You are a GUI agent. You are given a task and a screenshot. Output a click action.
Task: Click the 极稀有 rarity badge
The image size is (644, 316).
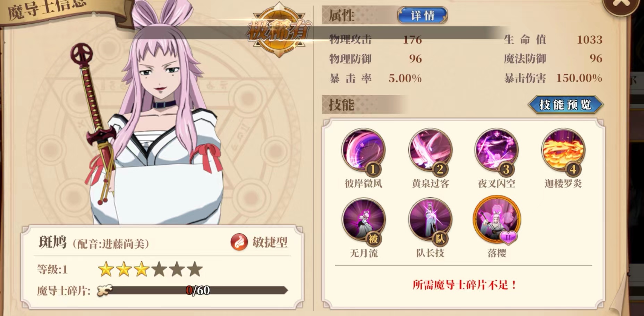[279, 31]
